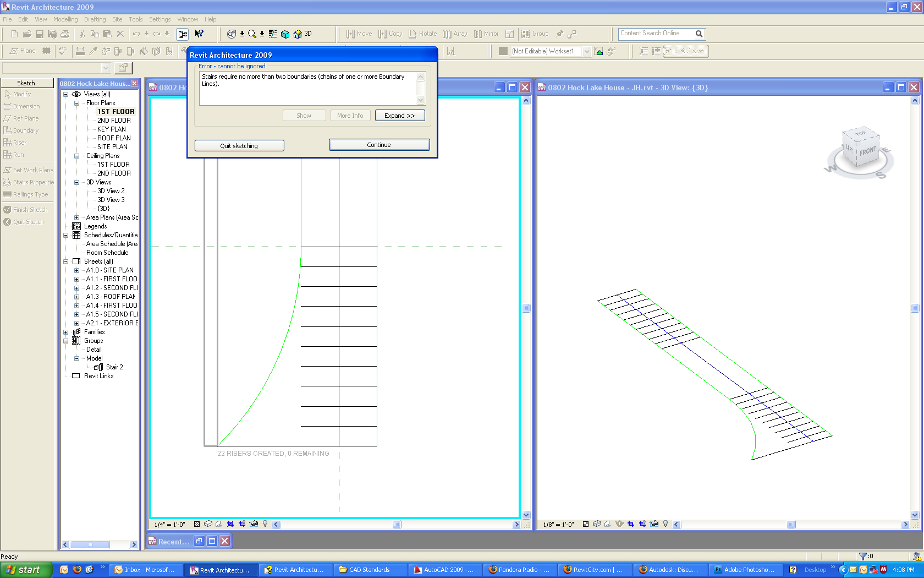Expand the A1.0 - SITE PLAN sheet
Image resolution: width=924 pixels, height=578 pixels.
(77, 270)
